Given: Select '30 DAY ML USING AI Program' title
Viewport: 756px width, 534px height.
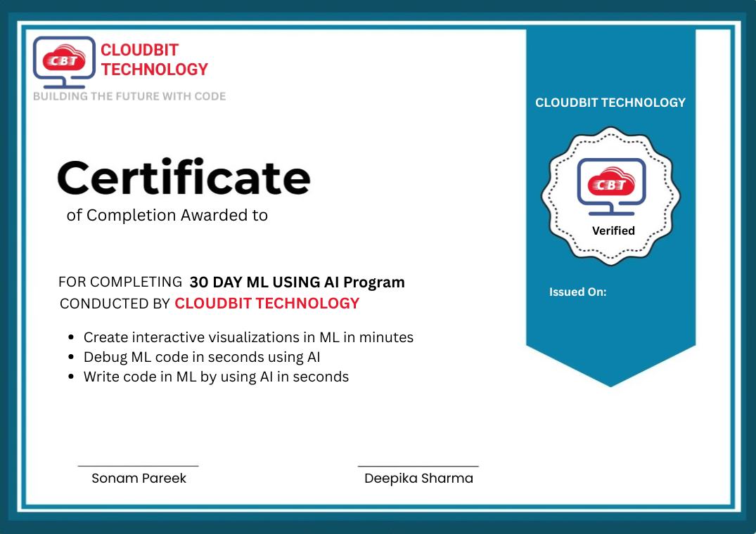Looking at the screenshot, I should point(297,282).
